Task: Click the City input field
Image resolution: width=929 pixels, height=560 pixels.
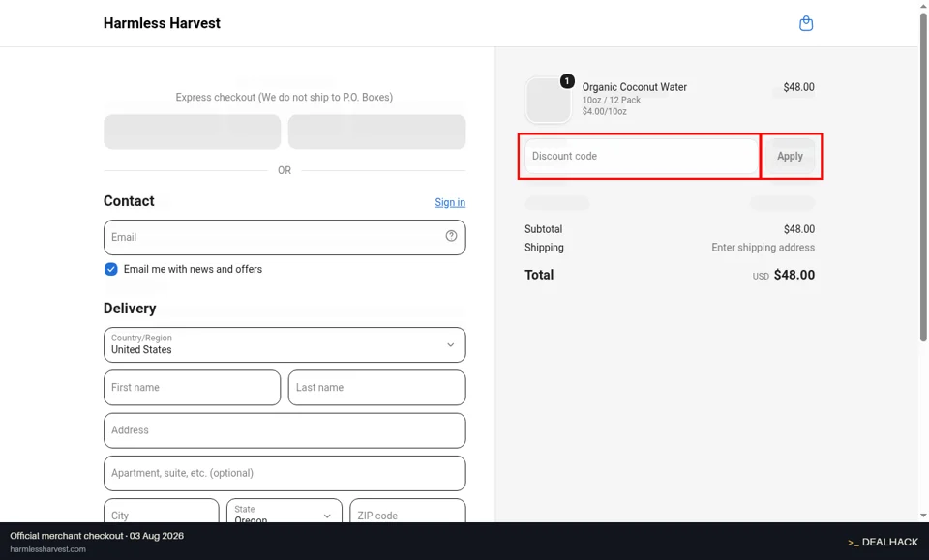Action: (162, 511)
